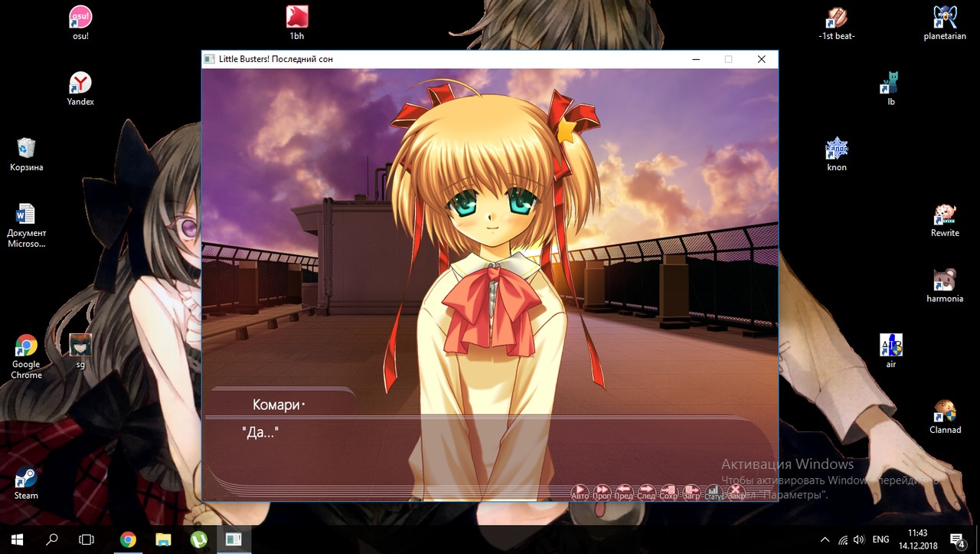Open the volume control in system tray
The height and width of the screenshot is (554, 980).
(859, 539)
